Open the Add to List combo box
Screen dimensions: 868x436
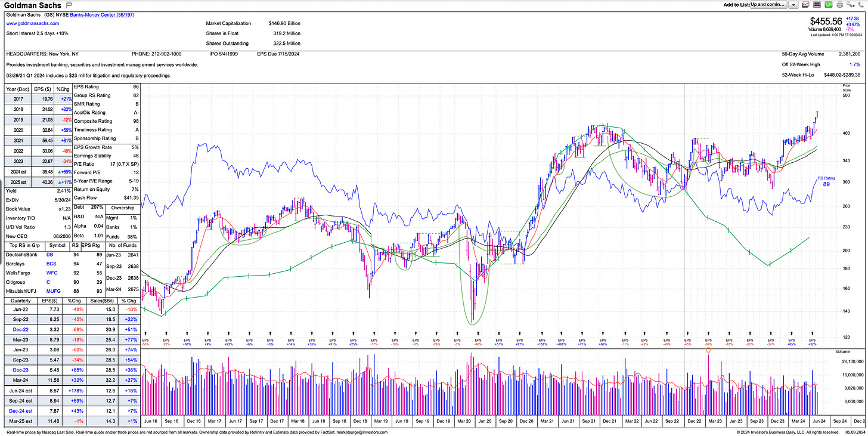[x=768, y=5]
